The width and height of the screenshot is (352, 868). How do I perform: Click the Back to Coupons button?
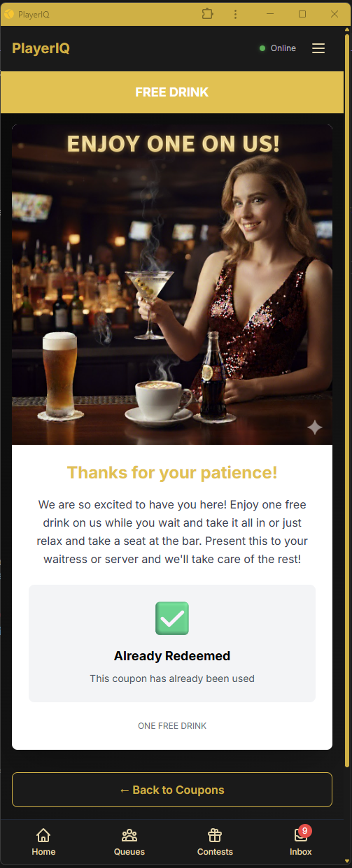(x=172, y=790)
